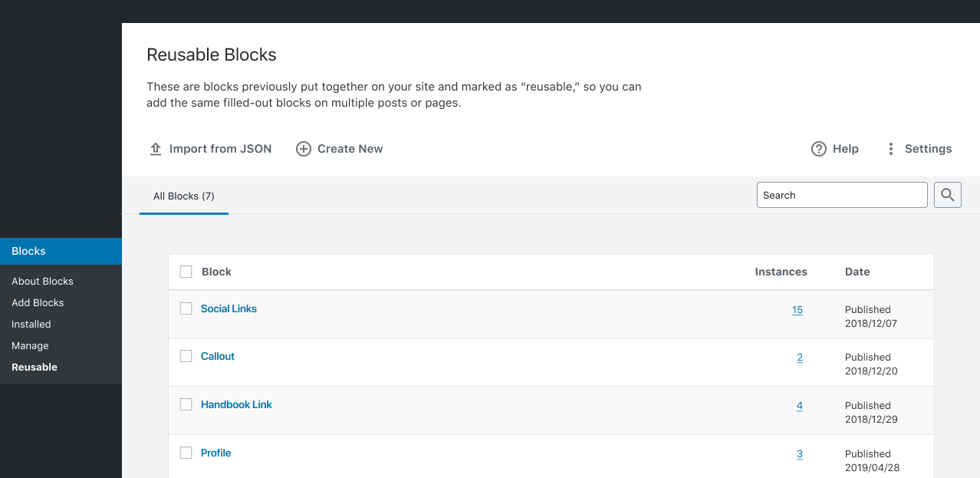Check the Profile row checkbox
980x478 pixels.
click(186, 453)
